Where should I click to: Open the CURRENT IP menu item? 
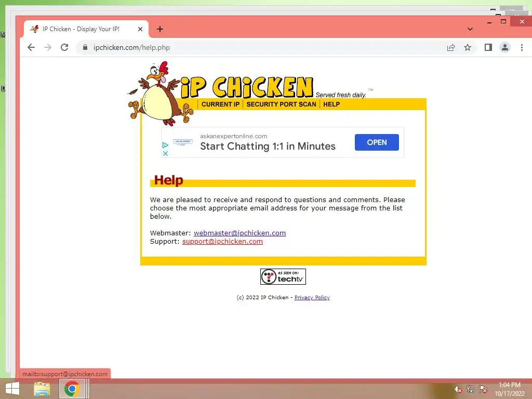coord(220,104)
